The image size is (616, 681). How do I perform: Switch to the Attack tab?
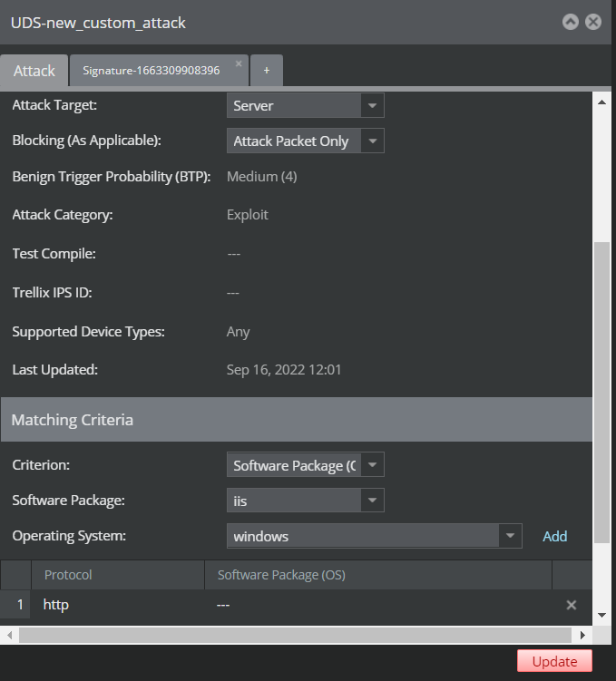(x=34, y=71)
